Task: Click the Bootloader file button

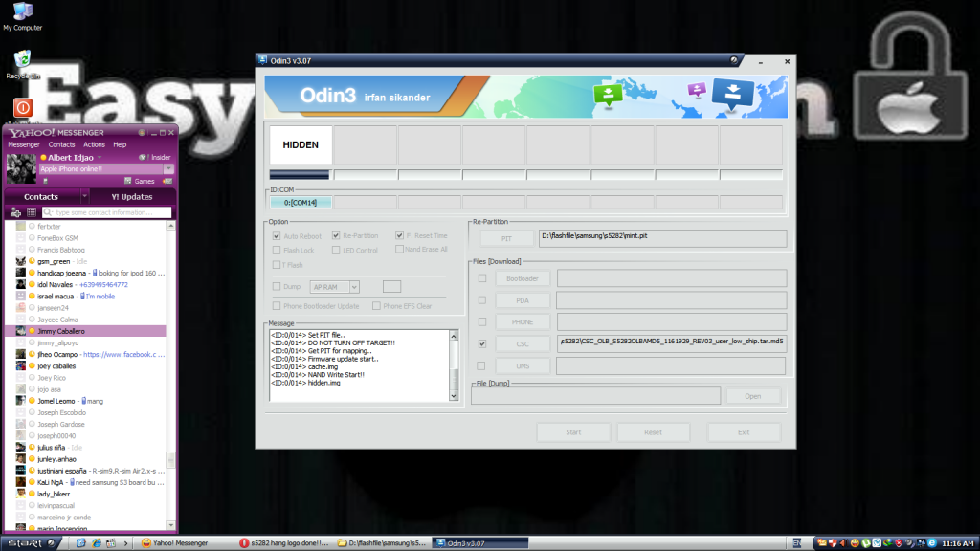Action: (x=523, y=278)
